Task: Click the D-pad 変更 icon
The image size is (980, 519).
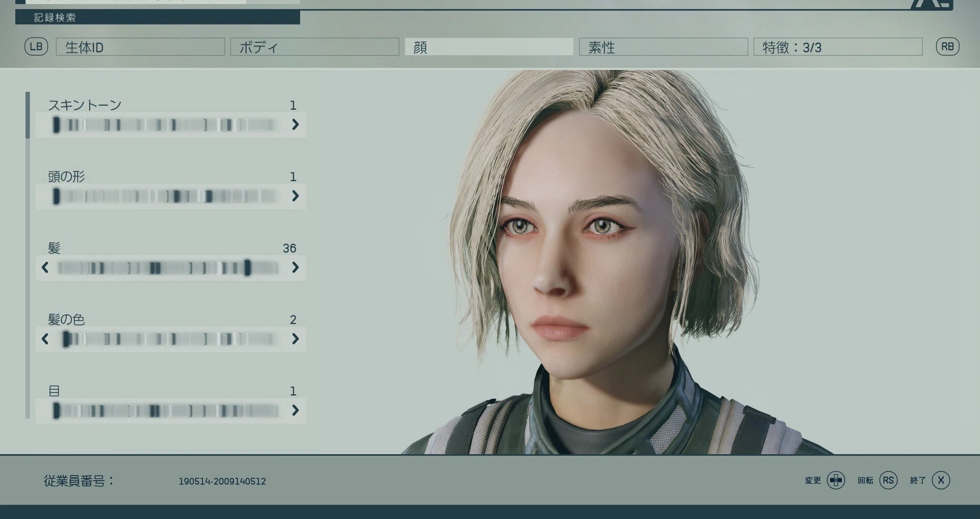Action: 836,480
